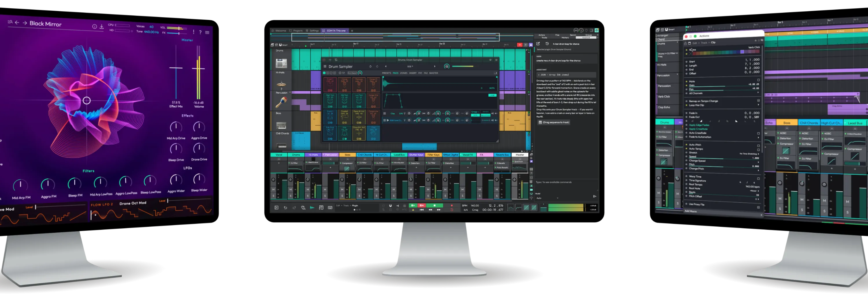The image size is (868, 294).
Task: Send message with the Assistant arrow button
Action: (595, 196)
